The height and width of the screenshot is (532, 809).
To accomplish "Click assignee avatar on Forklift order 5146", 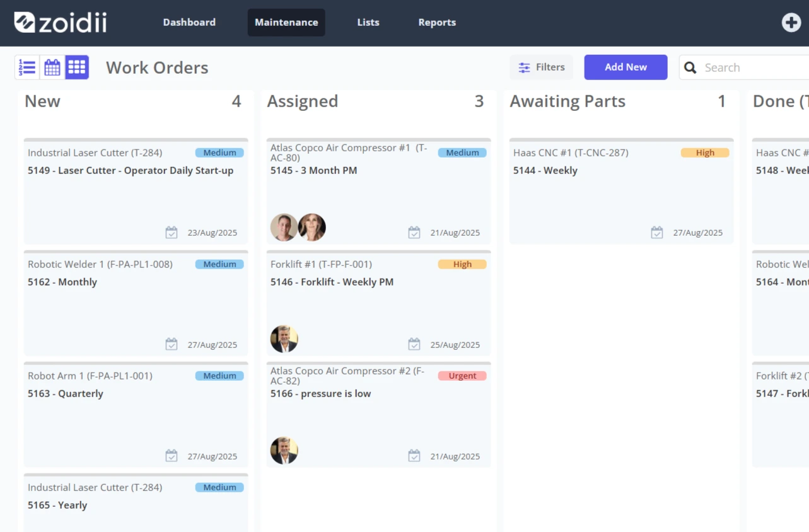I will 284,339.
